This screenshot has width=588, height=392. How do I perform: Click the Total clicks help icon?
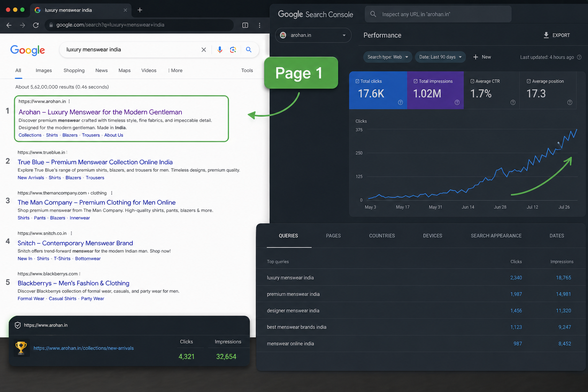tap(400, 102)
